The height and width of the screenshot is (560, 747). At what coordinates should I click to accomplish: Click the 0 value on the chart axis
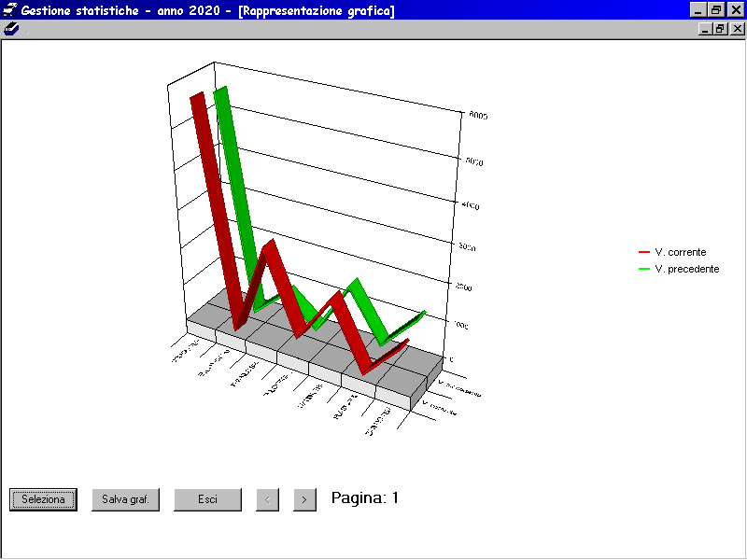pyautogui.click(x=451, y=359)
